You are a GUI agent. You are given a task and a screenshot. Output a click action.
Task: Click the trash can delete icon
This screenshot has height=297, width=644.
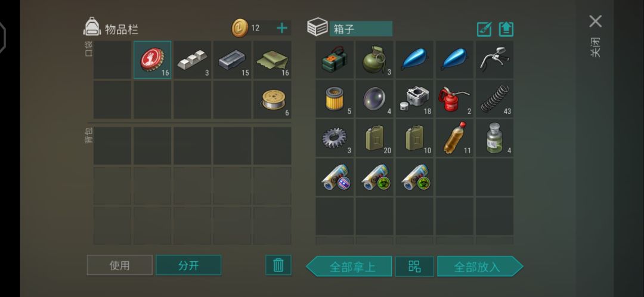tap(278, 265)
